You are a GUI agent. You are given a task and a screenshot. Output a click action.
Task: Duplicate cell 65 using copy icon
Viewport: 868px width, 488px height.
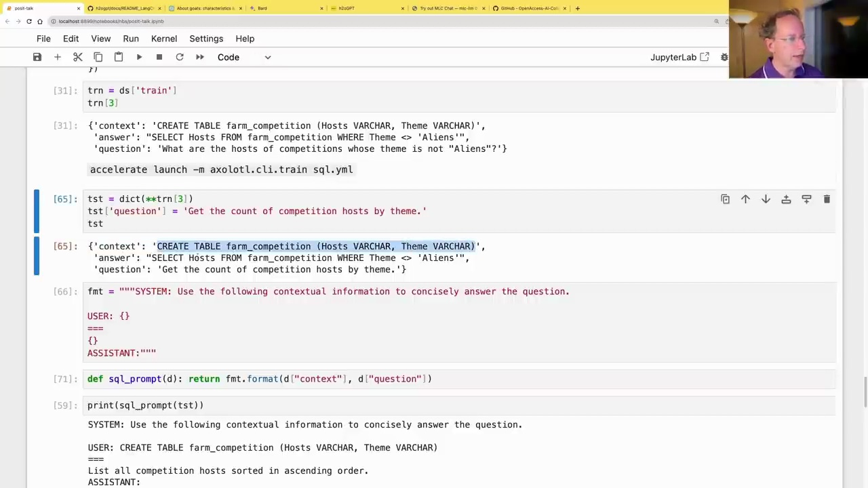725,199
